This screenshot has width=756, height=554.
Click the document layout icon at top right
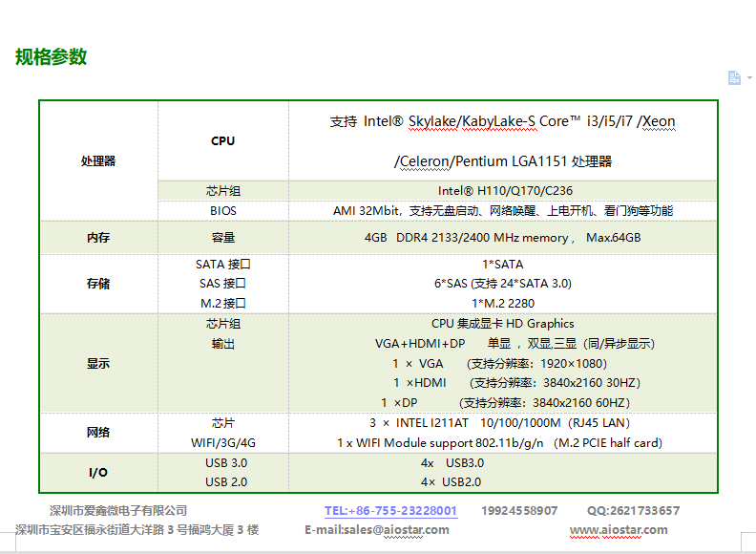click(x=733, y=77)
